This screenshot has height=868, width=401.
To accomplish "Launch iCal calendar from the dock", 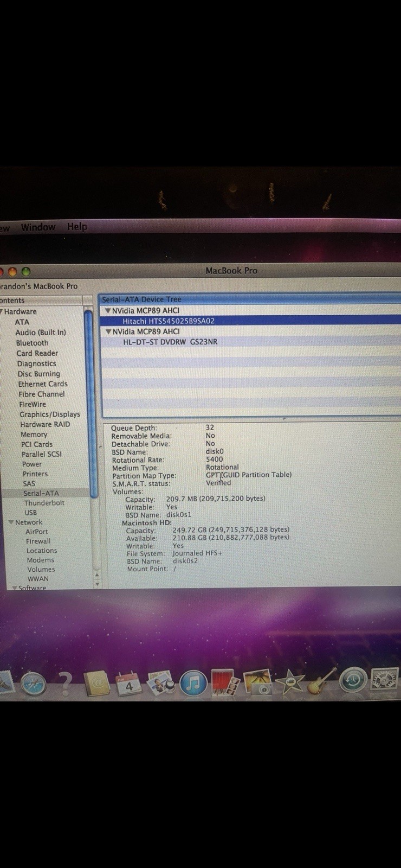I will pyautogui.click(x=128, y=684).
